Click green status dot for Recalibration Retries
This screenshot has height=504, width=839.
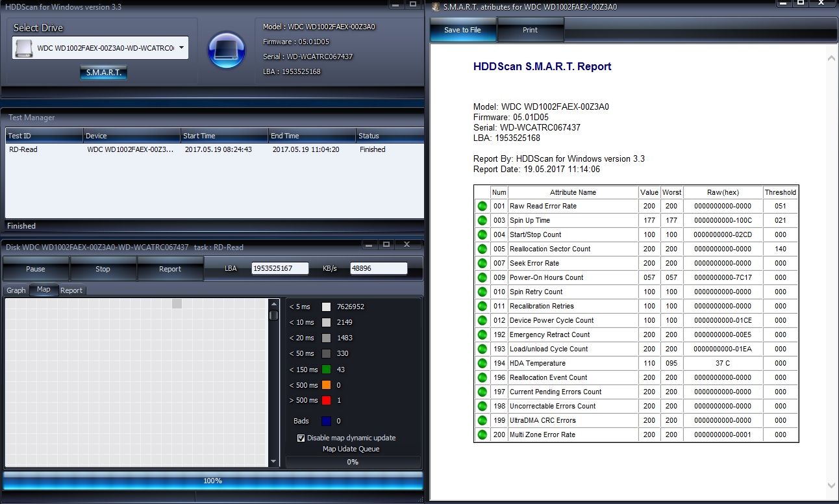(482, 306)
